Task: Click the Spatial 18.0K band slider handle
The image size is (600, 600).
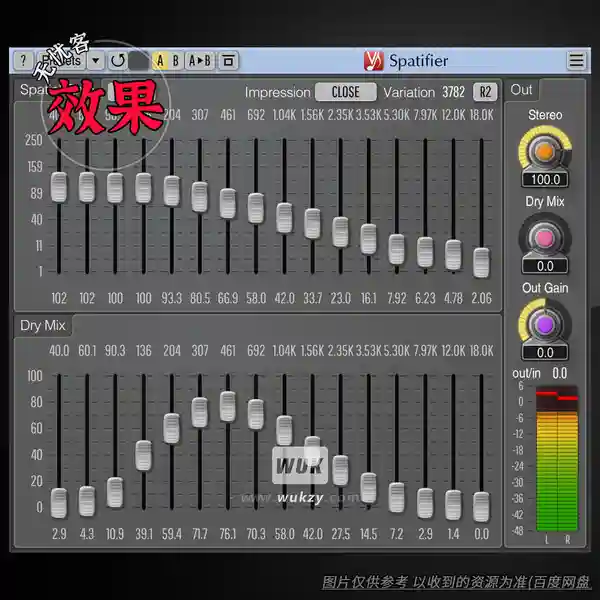Action: click(x=481, y=262)
